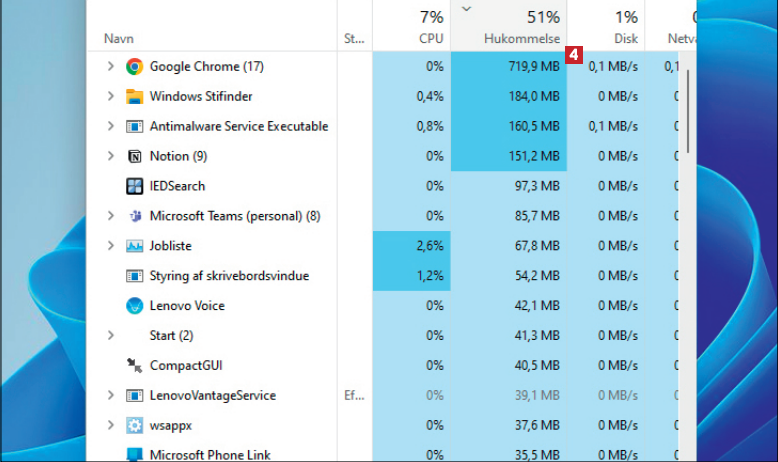Click the vertical scrollbar in process list
Viewport: 778px width, 462px height.
click(x=688, y=110)
